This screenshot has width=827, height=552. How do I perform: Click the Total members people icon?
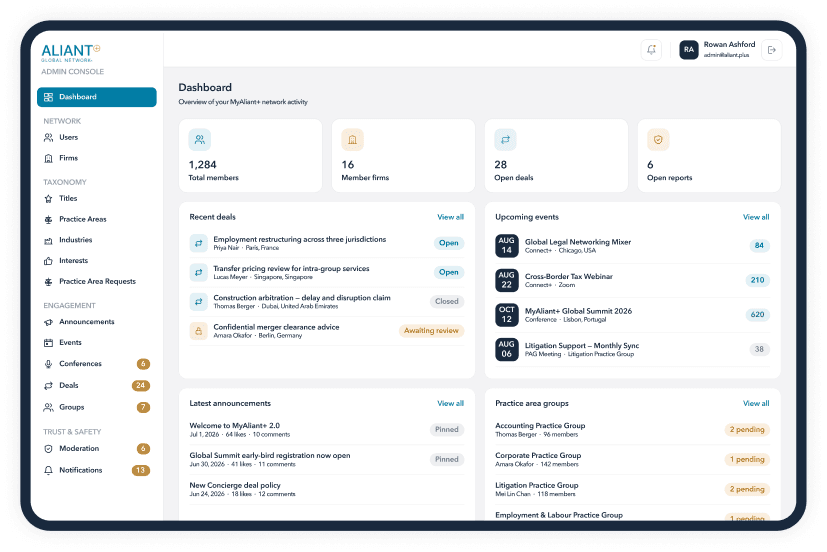point(200,140)
